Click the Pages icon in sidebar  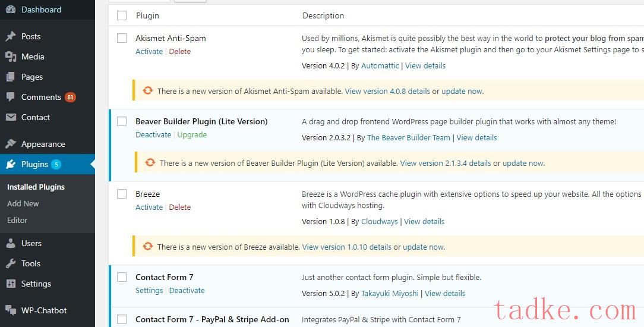[x=11, y=77]
